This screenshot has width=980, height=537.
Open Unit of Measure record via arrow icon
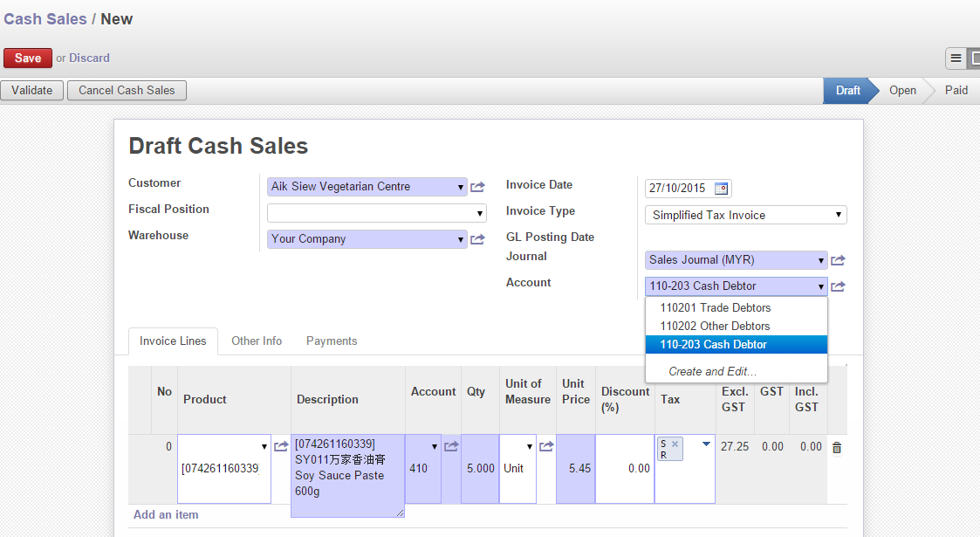coord(546,445)
